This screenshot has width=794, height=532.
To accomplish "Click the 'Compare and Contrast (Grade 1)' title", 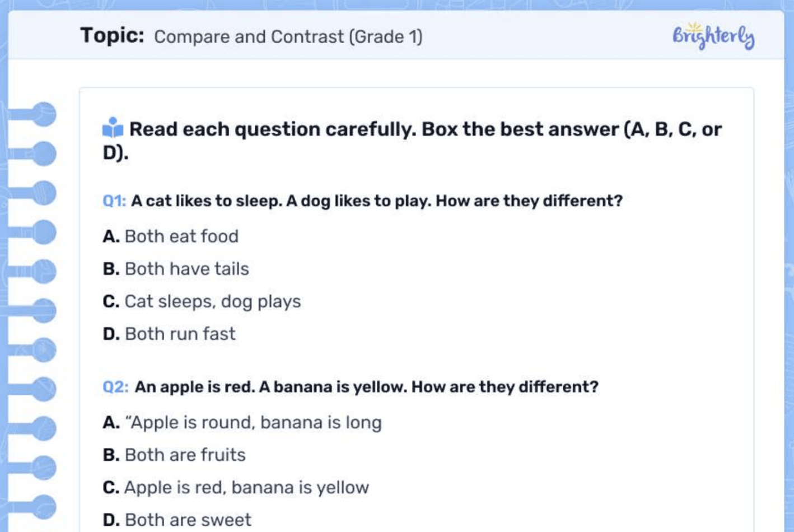I will click(x=288, y=37).
